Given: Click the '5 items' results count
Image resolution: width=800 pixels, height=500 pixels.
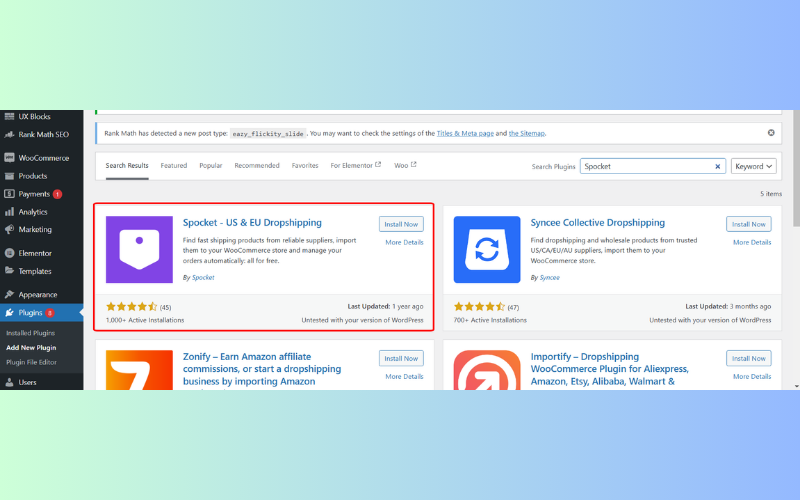Looking at the screenshot, I should 770,194.
